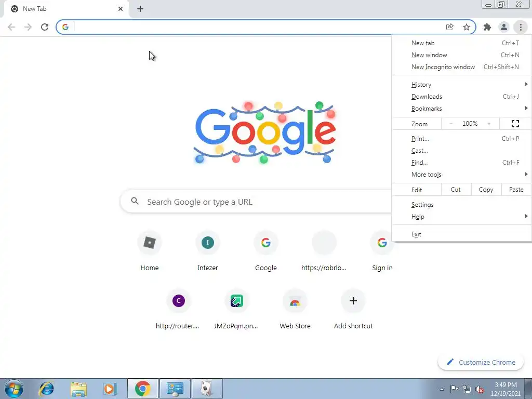Open the profile avatar icon
Viewport: 532px width, 399px height.
(504, 27)
